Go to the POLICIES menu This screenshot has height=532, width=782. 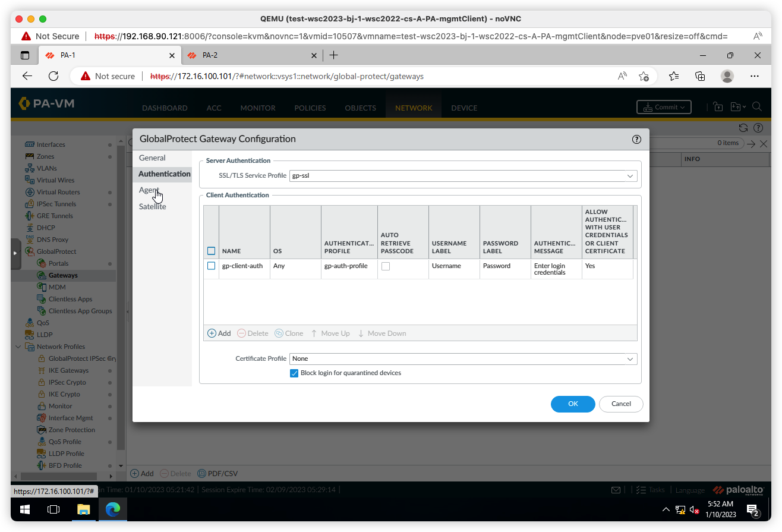click(310, 108)
